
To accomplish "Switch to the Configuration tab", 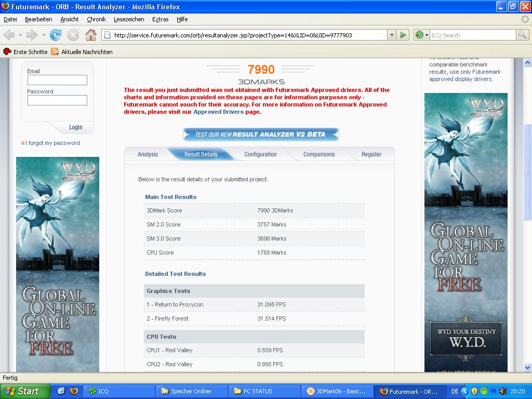I will tap(260, 154).
